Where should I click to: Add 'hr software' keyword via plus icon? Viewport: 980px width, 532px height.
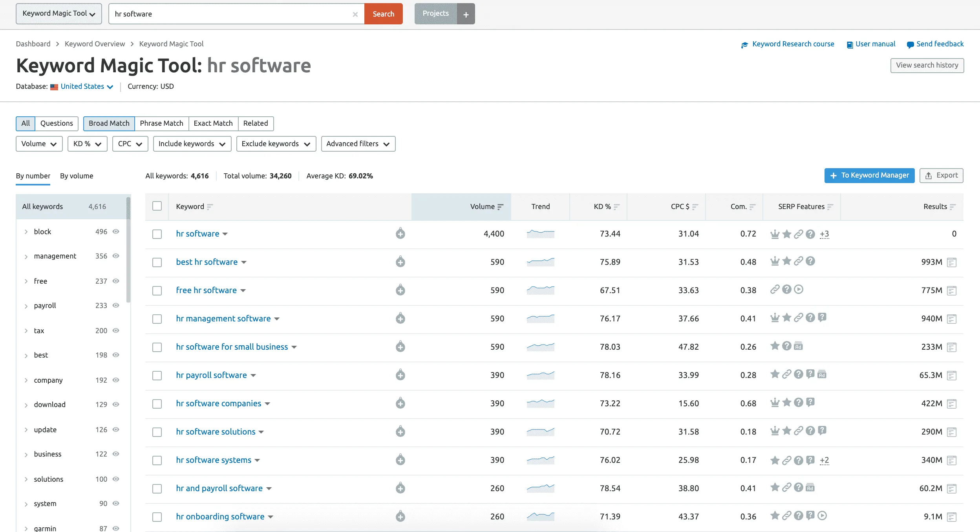point(400,233)
